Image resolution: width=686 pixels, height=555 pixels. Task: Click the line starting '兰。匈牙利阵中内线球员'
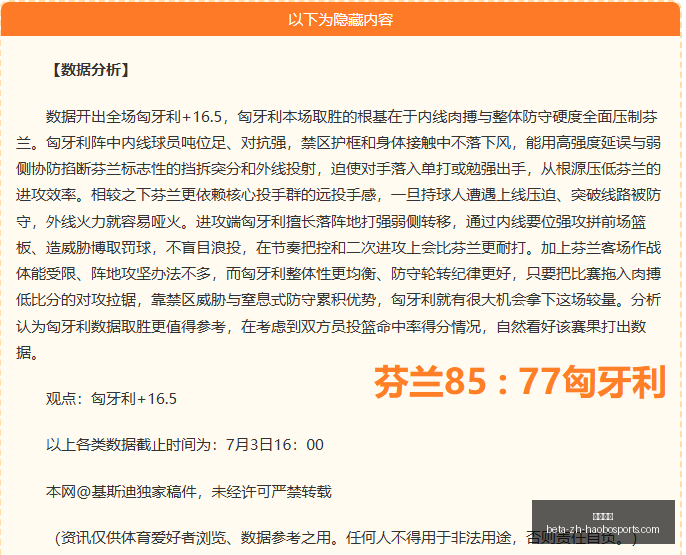tap(338, 143)
